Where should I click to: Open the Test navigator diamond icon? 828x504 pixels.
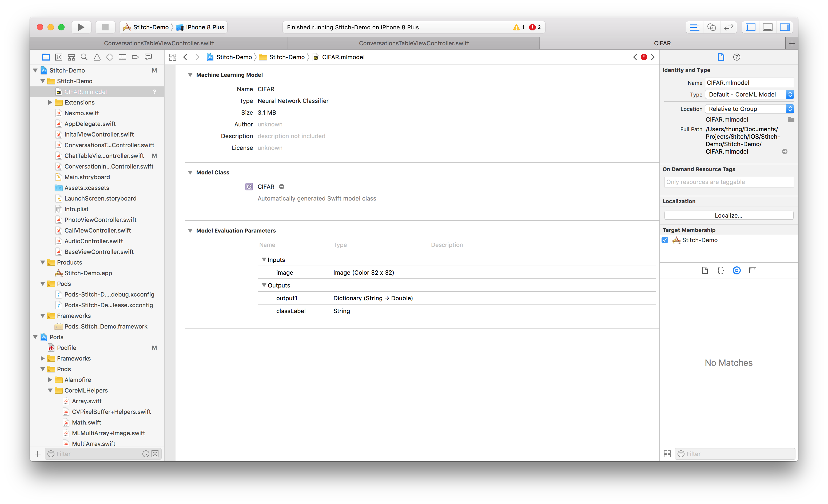pyautogui.click(x=110, y=57)
